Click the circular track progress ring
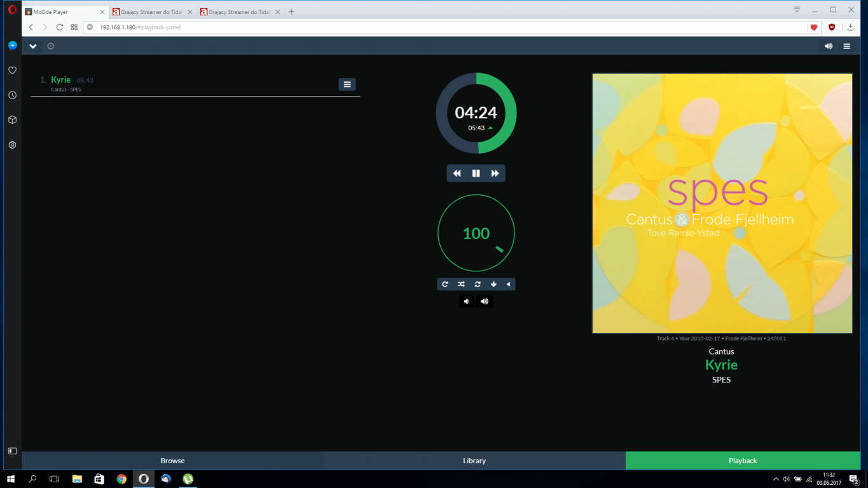868x488 pixels. point(476,113)
